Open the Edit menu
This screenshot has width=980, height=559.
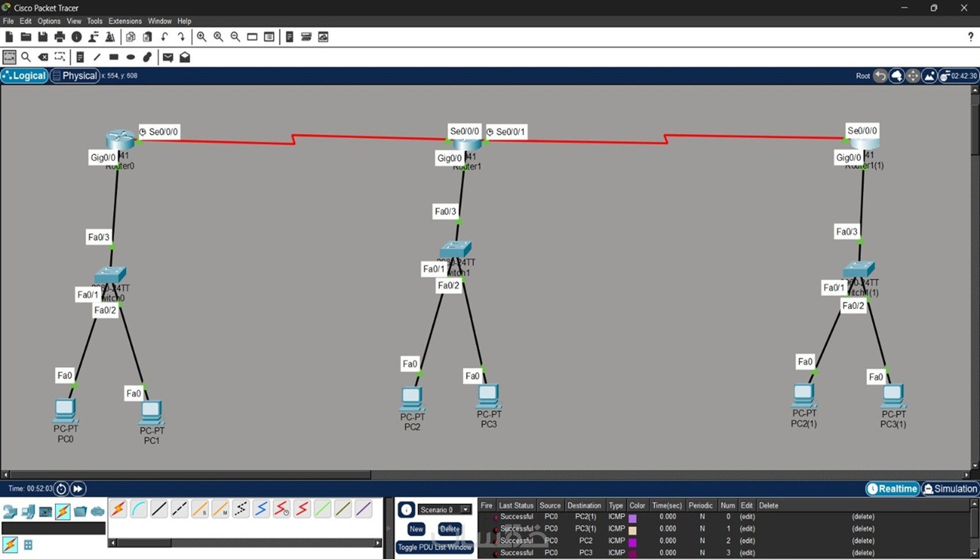tap(25, 21)
